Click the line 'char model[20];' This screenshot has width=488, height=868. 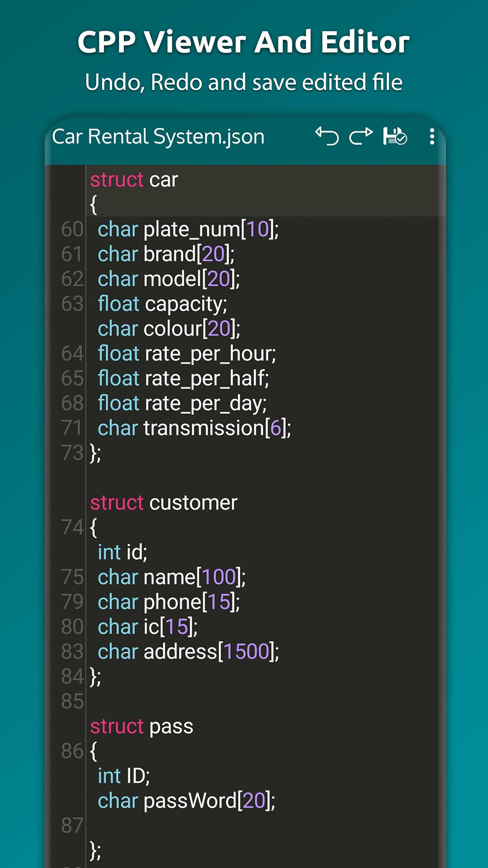(169, 279)
